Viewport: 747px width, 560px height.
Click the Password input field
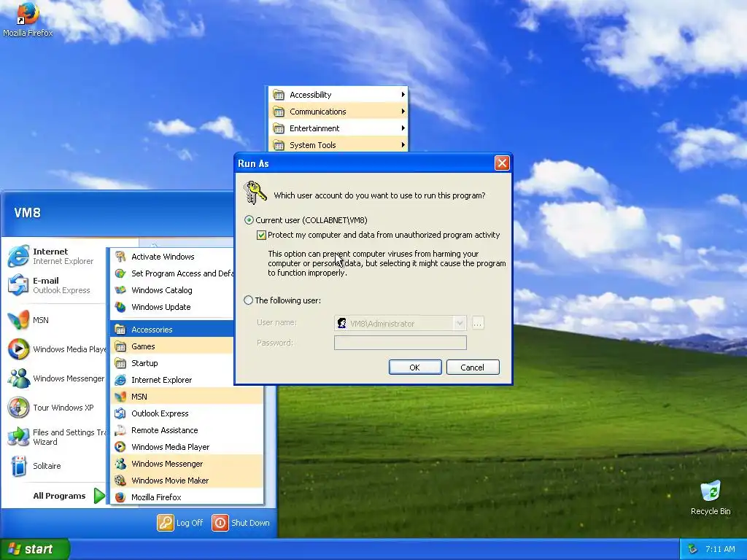click(x=400, y=343)
